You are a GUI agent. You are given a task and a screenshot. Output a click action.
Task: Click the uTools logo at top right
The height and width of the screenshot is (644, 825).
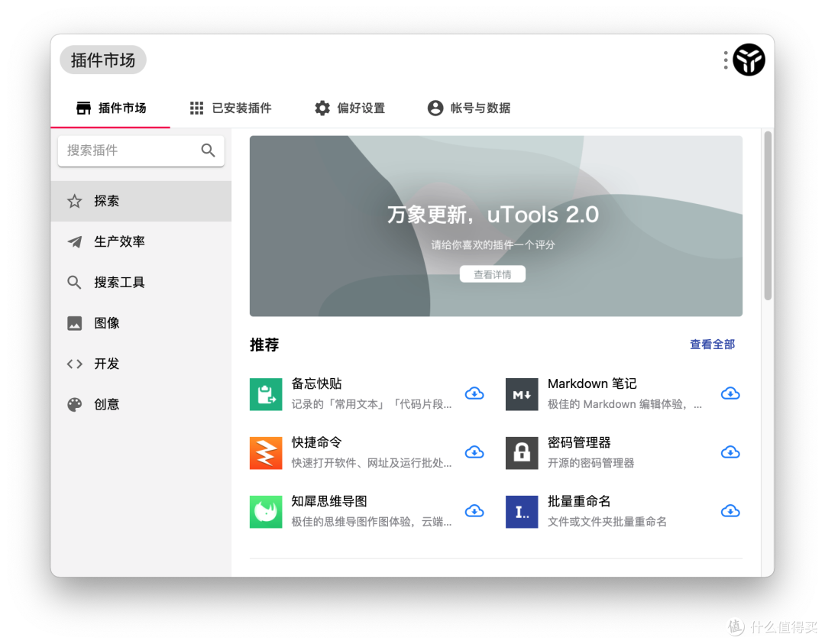click(749, 59)
